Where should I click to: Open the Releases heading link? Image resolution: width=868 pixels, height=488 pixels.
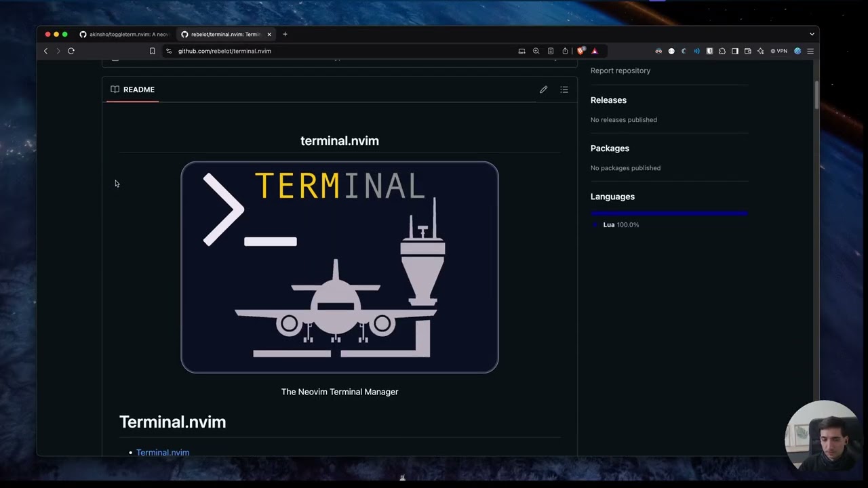coord(608,100)
